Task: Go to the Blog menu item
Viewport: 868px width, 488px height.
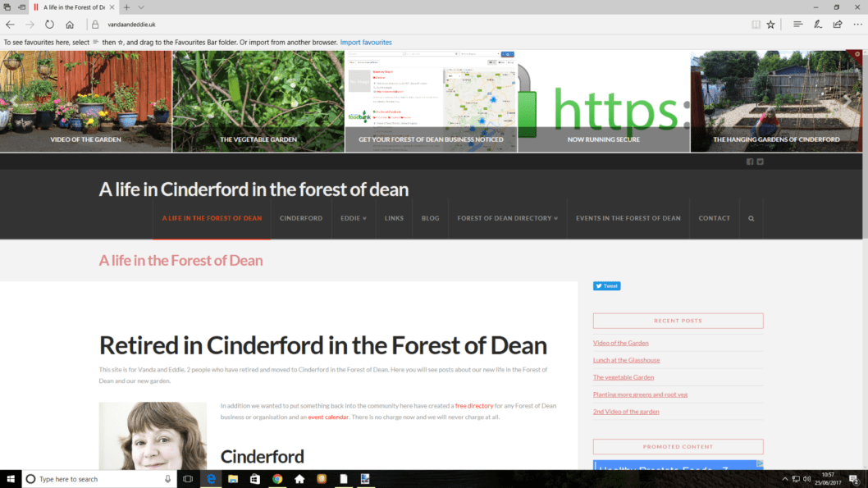Action: 430,218
